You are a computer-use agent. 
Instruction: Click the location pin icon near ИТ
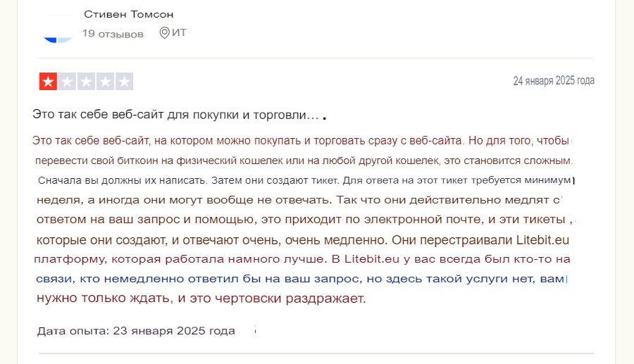pos(164,32)
